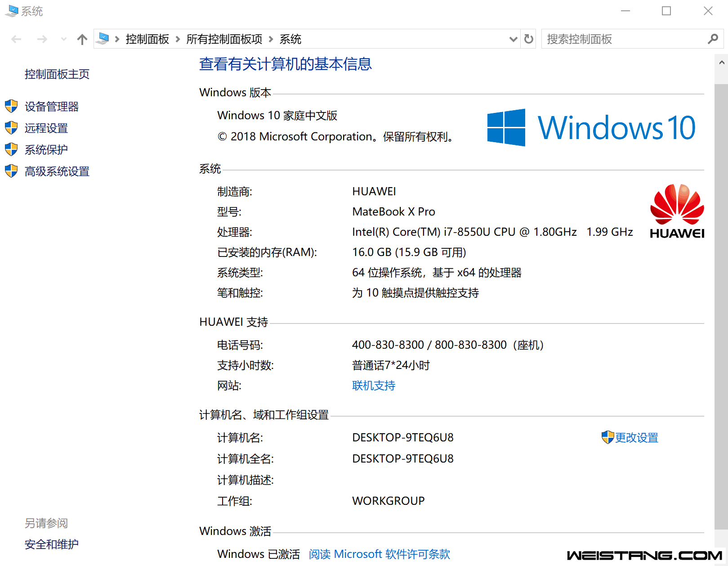This screenshot has width=728, height=566.
Task: Click model value MateBook X Pro
Action: coord(394,211)
